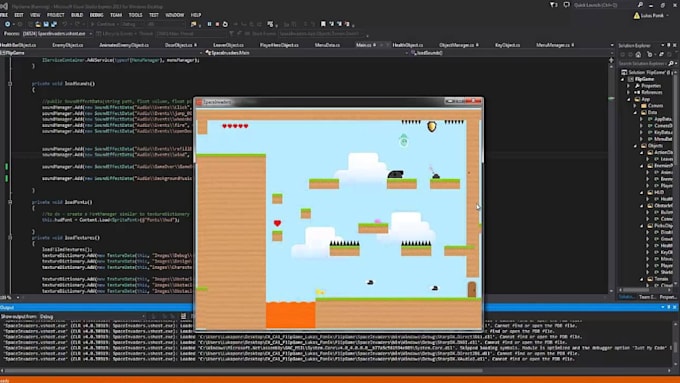Collapse the loadSounds method outline
This screenshot has width=680, height=383.
(10, 84)
